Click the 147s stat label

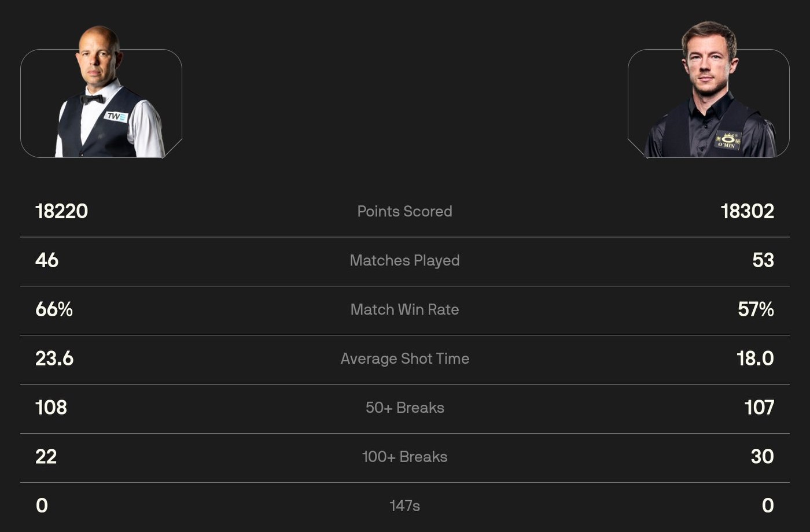click(404, 506)
